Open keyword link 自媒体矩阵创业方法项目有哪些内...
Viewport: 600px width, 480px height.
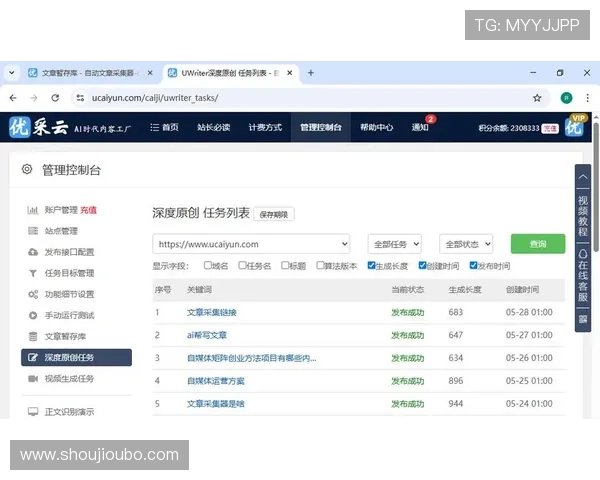[251, 358]
